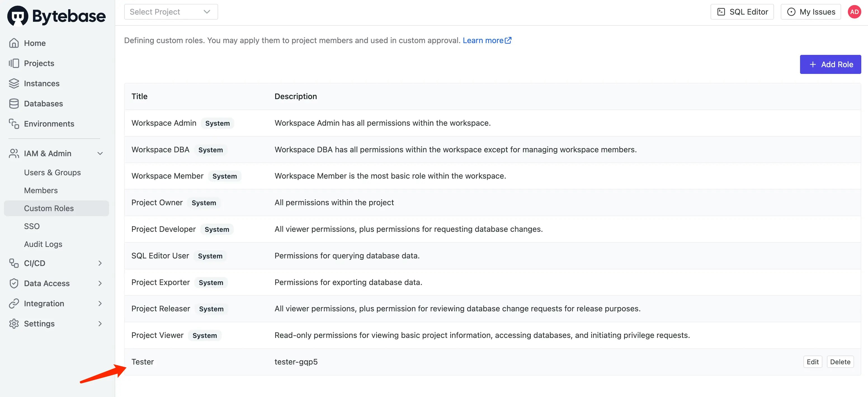Go to the Audit Logs page
Viewport: 868px width, 397px height.
[43, 244]
